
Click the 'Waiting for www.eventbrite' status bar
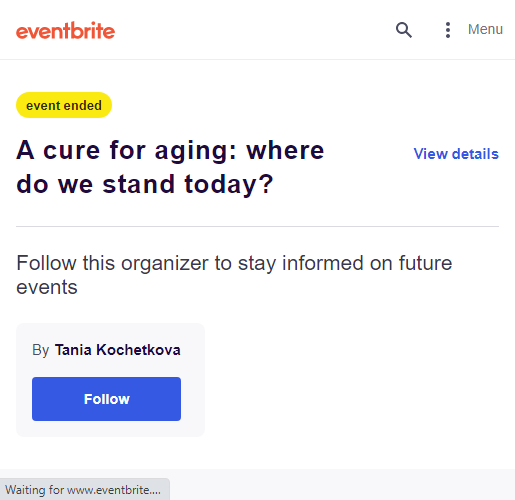click(x=85, y=489)
